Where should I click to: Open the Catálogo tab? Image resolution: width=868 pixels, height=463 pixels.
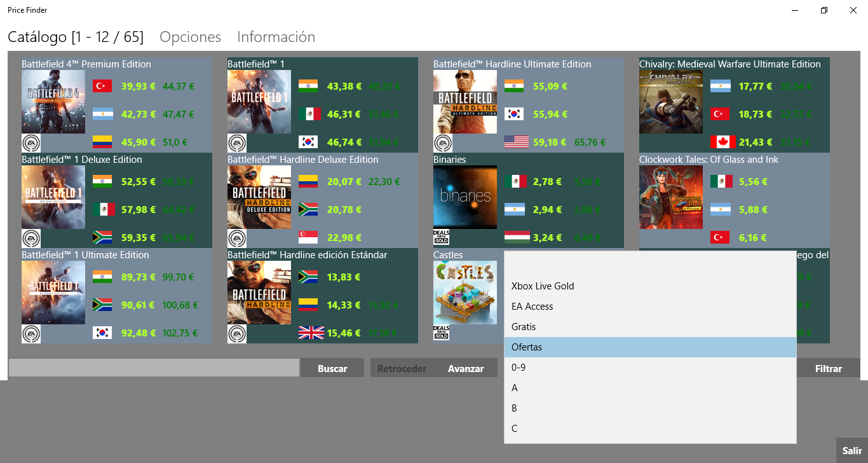(x=76, y=37)
